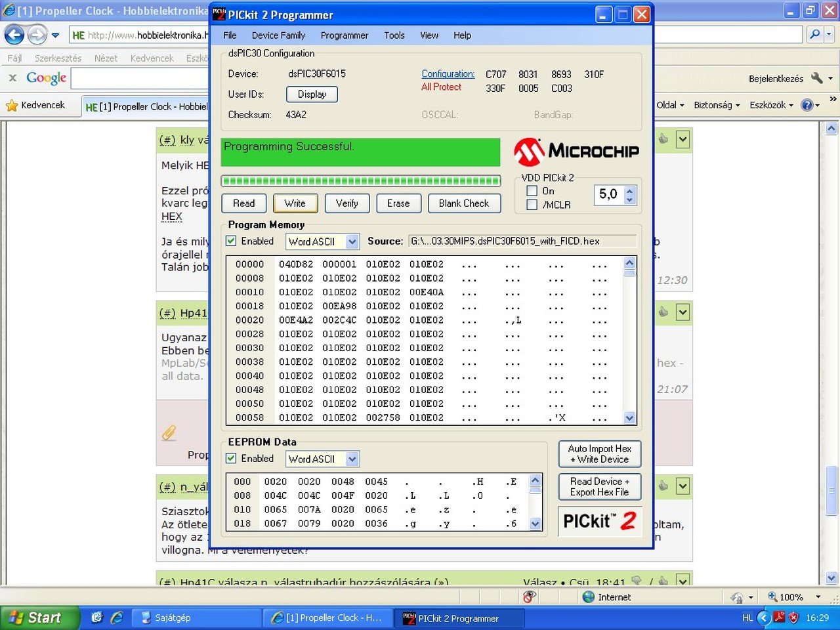This screenshot has width=840, height=630.
Task: Open the Oldal dropdown in the browser command bar
Action: click(x=670, y=105)
